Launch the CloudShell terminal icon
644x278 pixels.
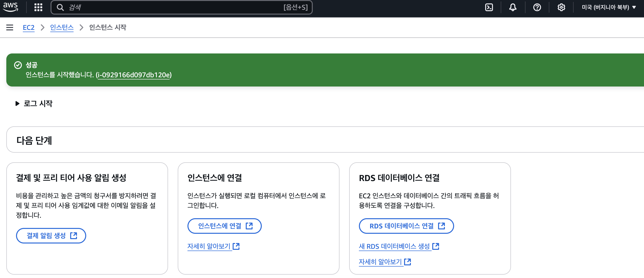[x=489, y=7]
